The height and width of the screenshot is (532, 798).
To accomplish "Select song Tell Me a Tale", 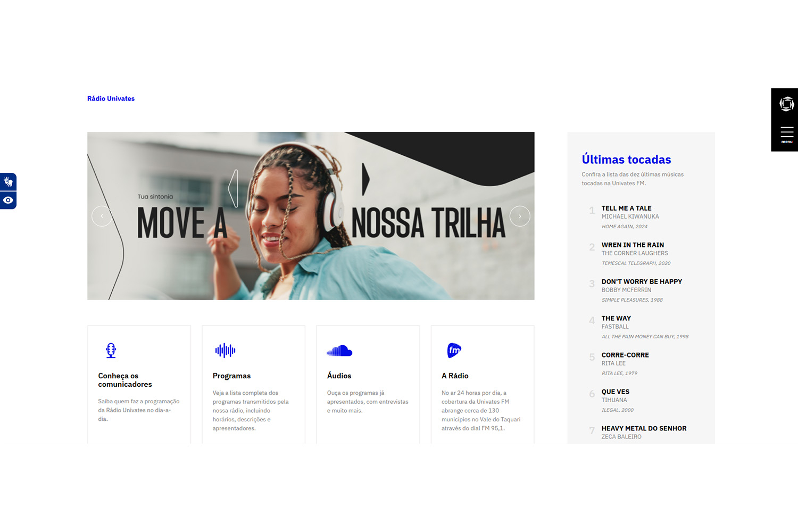I will [626, 208].
